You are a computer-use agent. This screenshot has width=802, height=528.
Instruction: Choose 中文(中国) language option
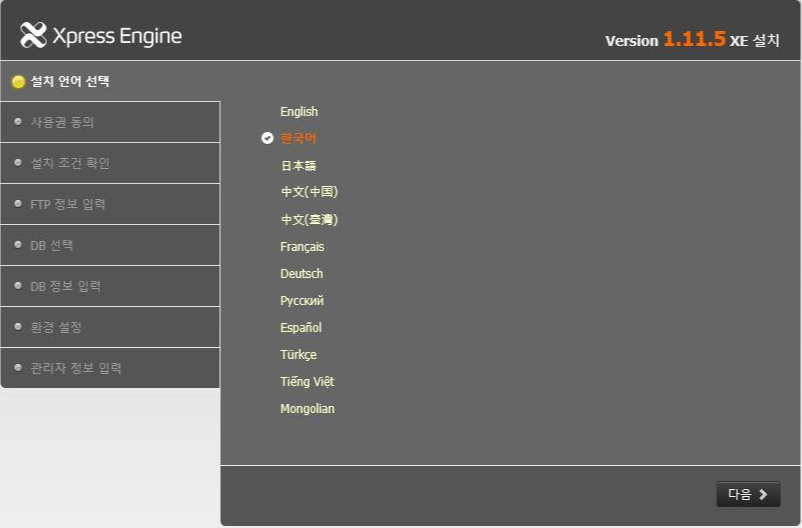pyautogui.click(x=309, y=192)
